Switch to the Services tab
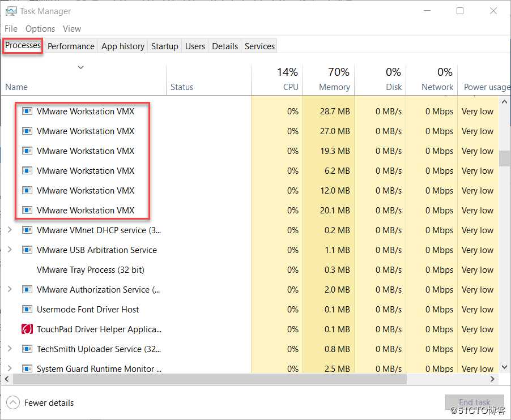 pos(259,46)
